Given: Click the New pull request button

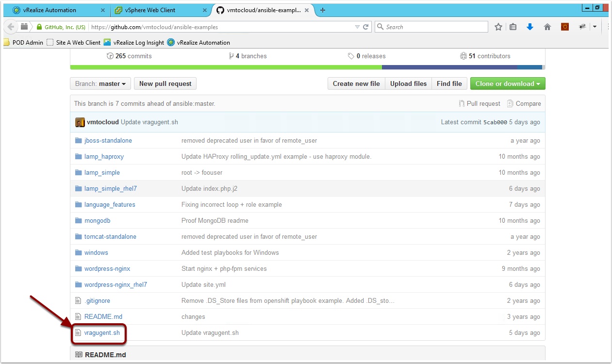Looking at the screenshot, I should coord(165,84).
